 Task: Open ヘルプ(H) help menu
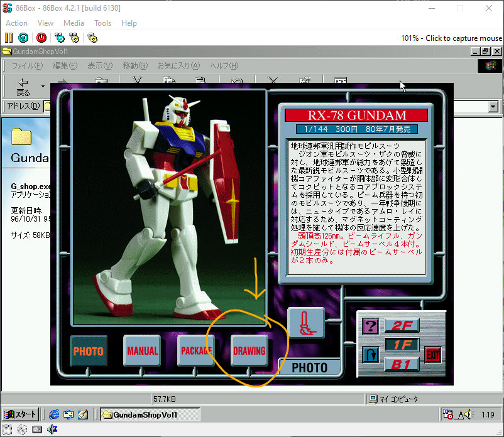coord(224,66)
